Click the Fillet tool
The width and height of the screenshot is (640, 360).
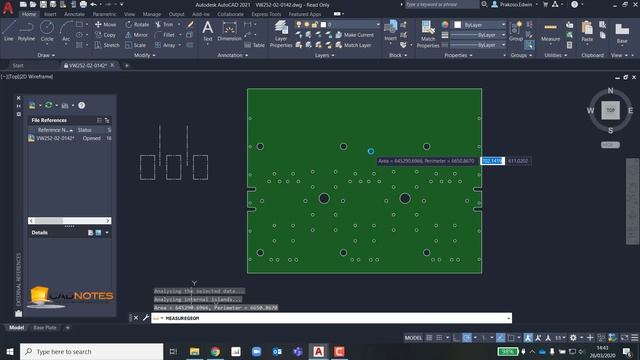coord(165,35)
